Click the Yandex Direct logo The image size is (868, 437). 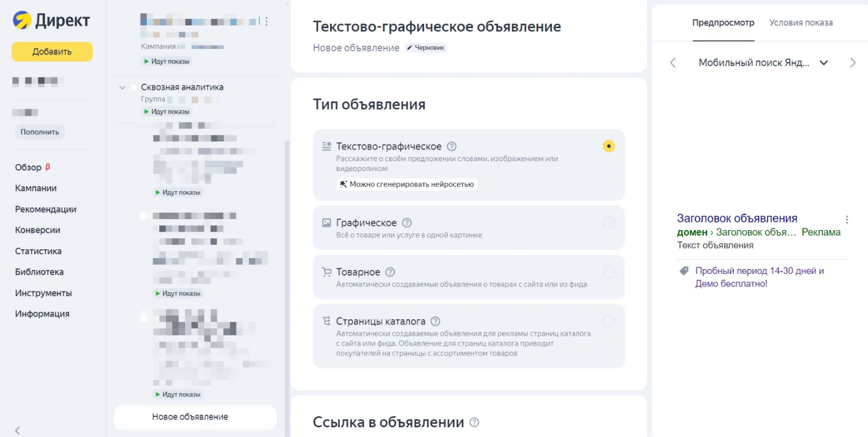coord(51,20)
